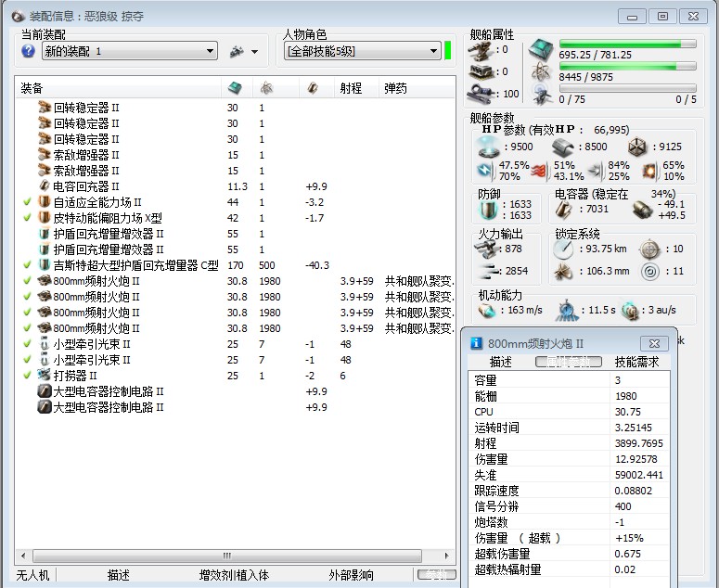
Task: Toggle checkmark for 自适应全能力场 II
Action: point(27,201)
